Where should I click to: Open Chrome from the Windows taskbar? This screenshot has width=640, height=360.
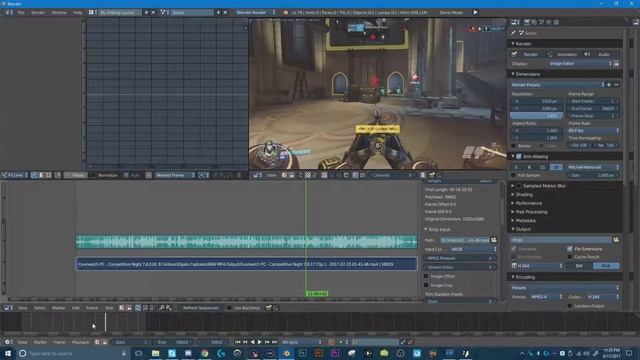click(204, 353)
